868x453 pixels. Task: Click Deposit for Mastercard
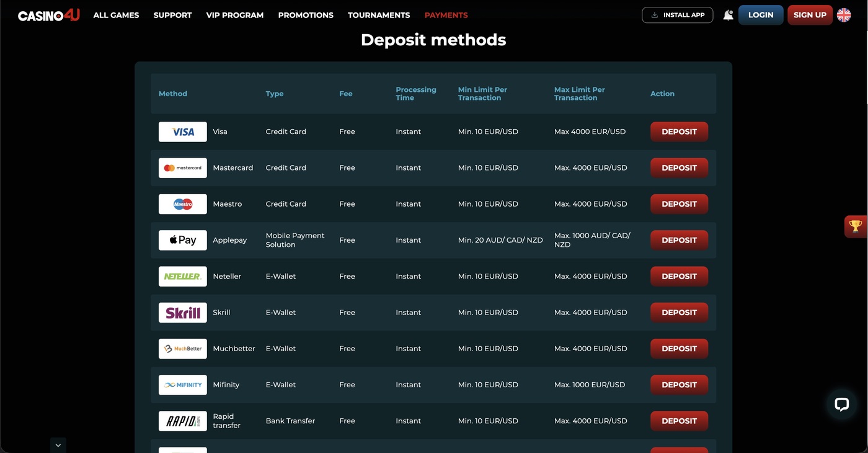click(x=679, y=168)
